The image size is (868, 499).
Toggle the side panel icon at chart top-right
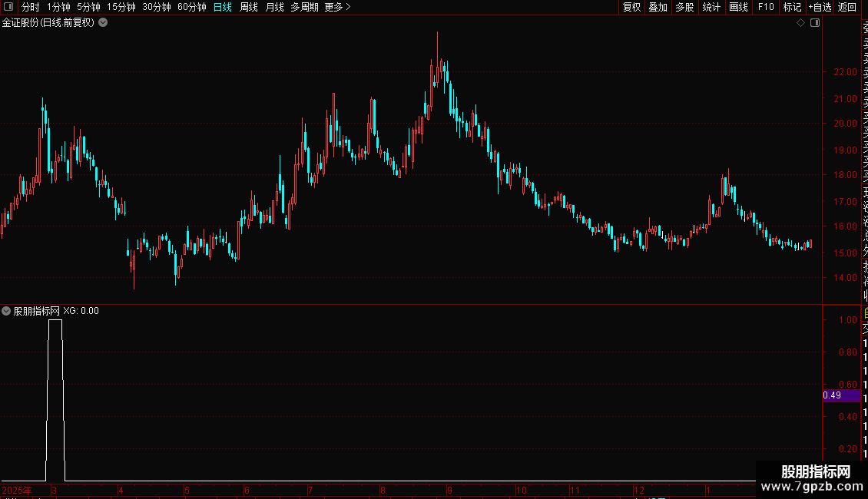tap(815, 23)
